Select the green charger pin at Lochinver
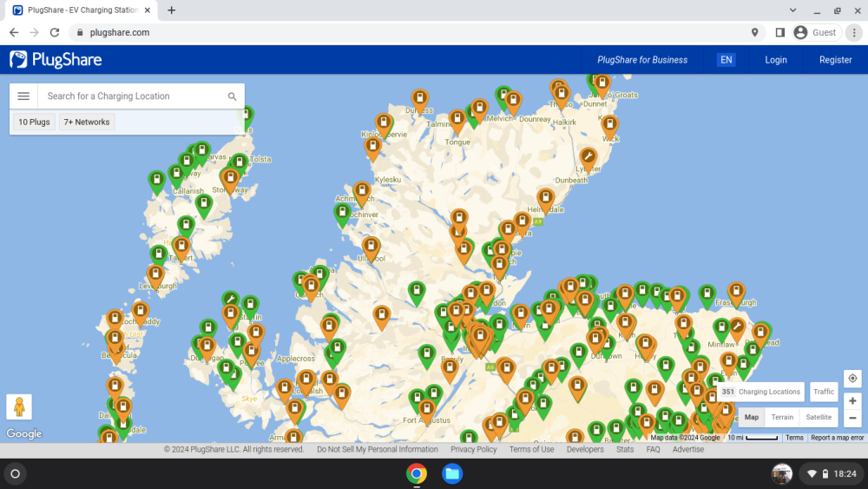This screenshot has width=868, height=489. tap(342, 214)
